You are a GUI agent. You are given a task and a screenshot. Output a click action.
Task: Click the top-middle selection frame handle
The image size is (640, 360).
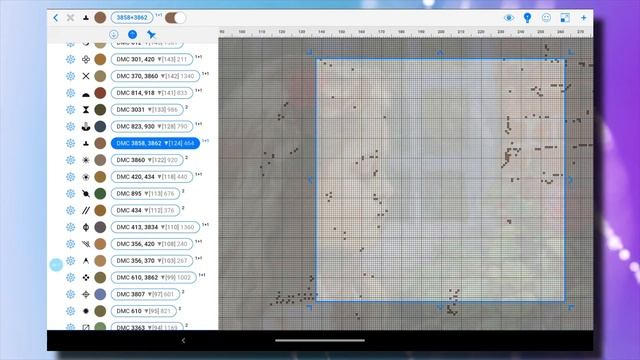coord(440,53)
